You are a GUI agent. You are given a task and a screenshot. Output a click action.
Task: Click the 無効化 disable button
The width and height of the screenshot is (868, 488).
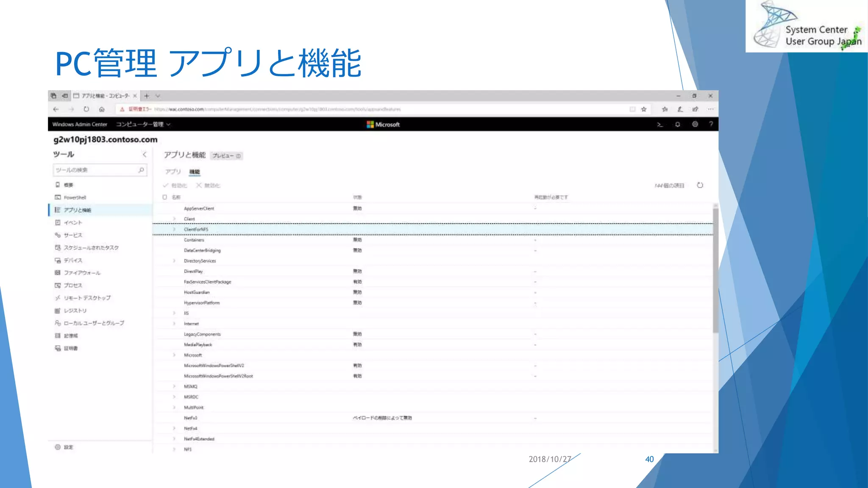tap(208, 186)
